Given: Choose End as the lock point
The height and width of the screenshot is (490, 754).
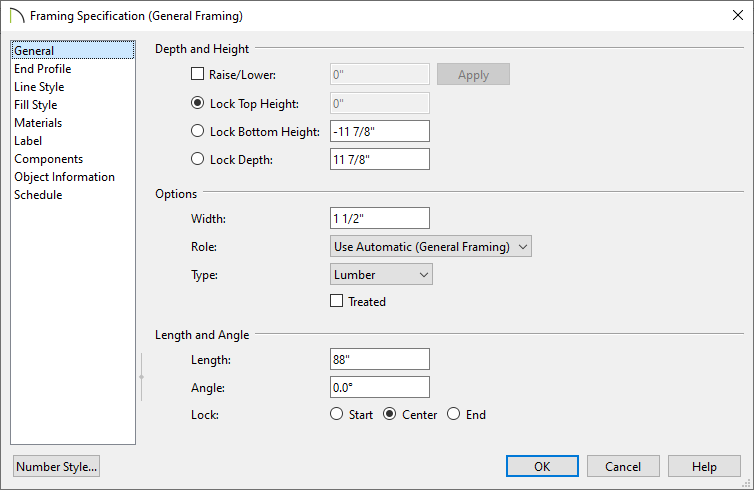Looking at the screenshot, I should pyautogui.click(x=453, y=414).
